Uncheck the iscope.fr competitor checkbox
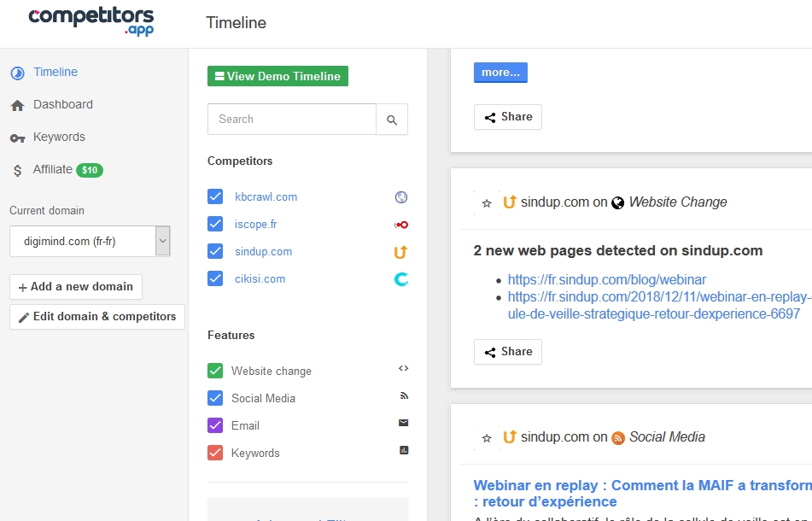The width and height of the screenshot is (812, 521). click(215, 225)
